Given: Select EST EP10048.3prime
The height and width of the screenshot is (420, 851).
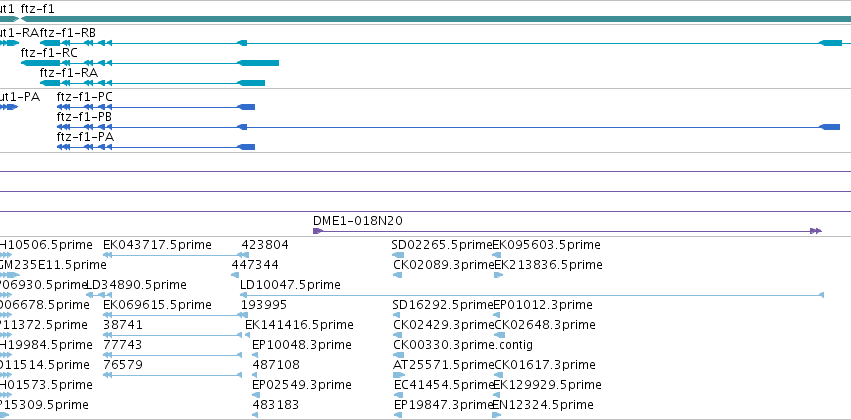Looking at the screenshot, I should coord(302,345).
